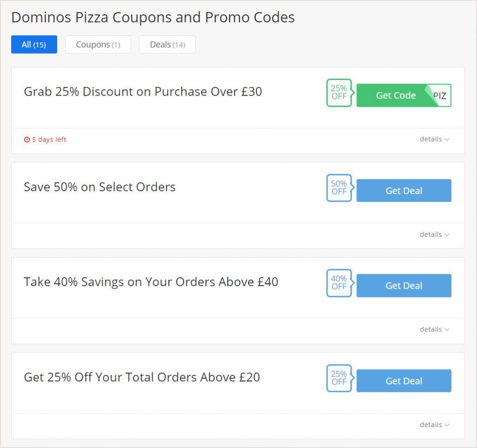477x448 pixels.
Task: Switch to the Coupons (1) tab
Action: (x=98, y=44)
